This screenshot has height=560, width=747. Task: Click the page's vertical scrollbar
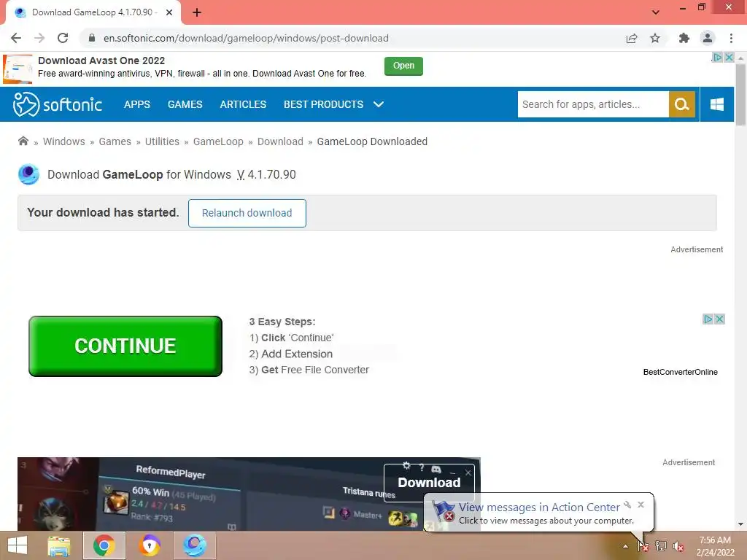point(740,96)
